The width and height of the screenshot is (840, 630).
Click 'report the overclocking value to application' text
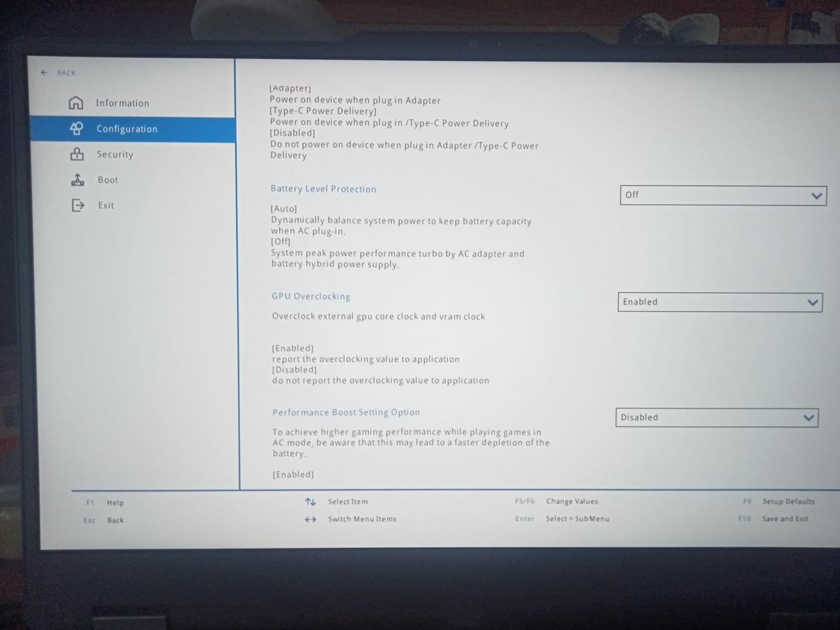coord(366,359)
